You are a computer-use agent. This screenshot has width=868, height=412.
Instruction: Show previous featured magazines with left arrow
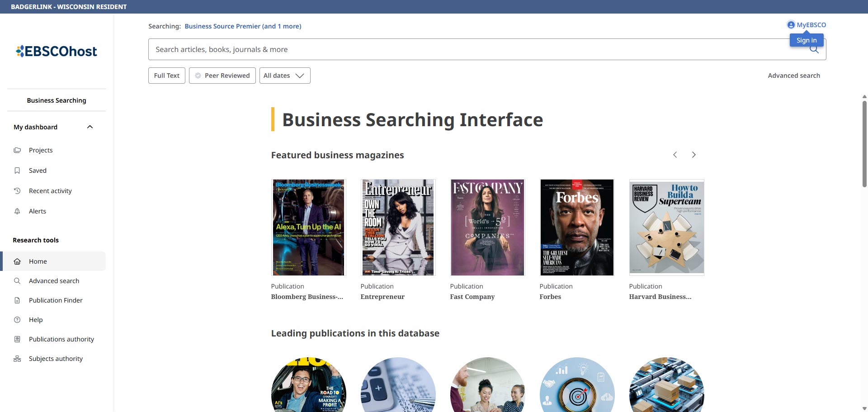click(x=675, y=155)
